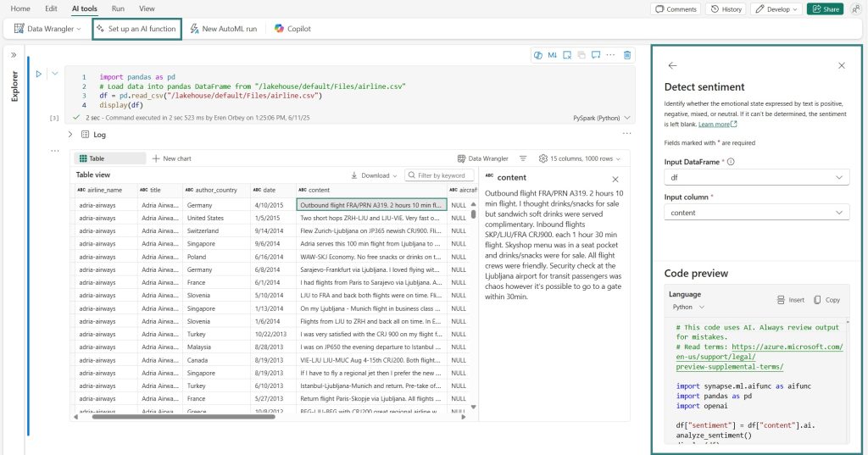
Task: Expand the Log section
Action: 70,135
